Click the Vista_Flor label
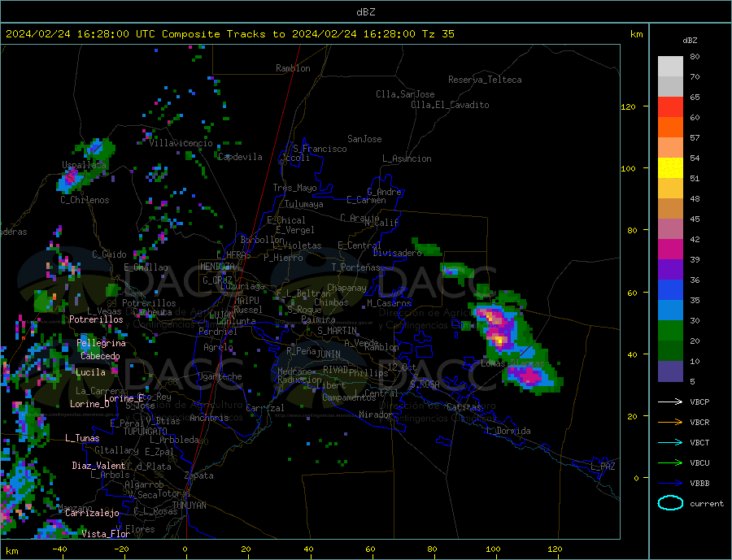 click(106, 534)
